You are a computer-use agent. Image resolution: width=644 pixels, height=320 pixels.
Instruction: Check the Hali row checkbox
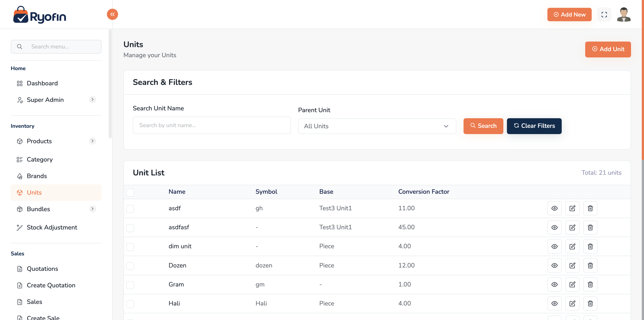[x=130, y=304]
